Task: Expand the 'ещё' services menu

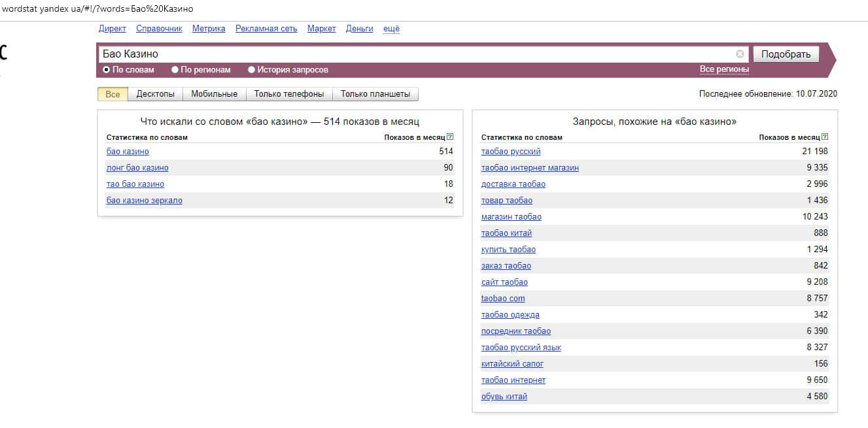Action: click(391, 29)
